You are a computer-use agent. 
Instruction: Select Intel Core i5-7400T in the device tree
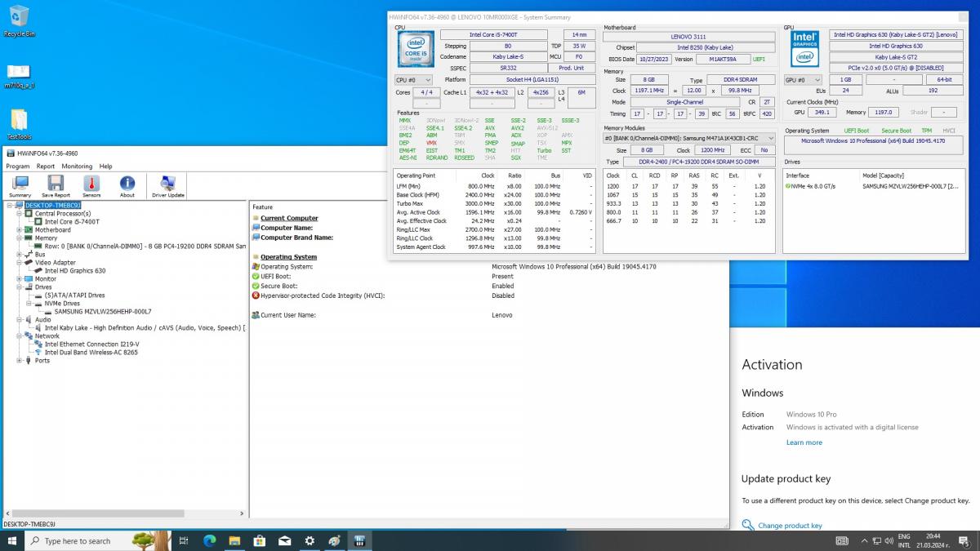[72, 222]
